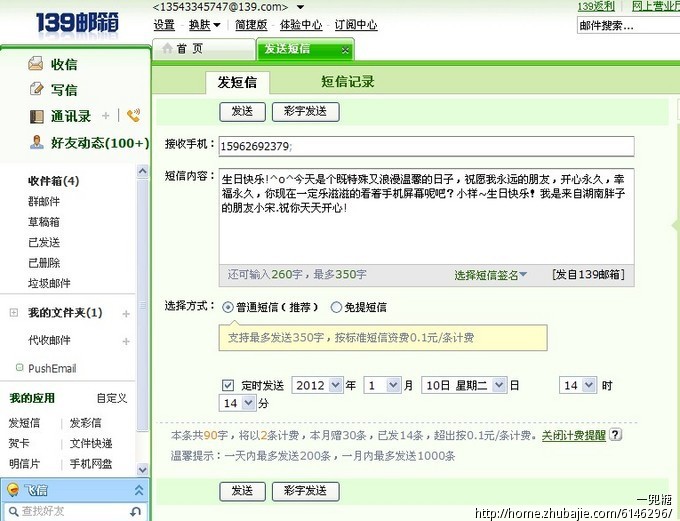The image size is (680, 521).
Task: Open the minute dropdown before 分
Action: pos(248,403)
